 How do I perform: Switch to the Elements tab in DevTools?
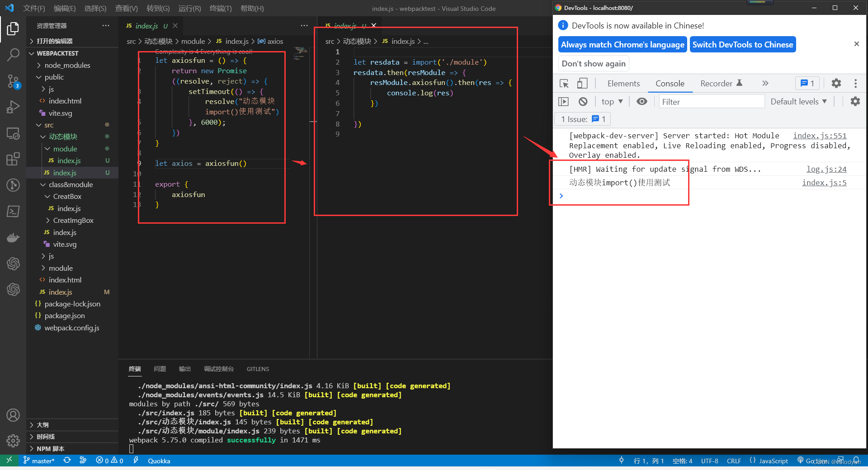tap(623, 83)
